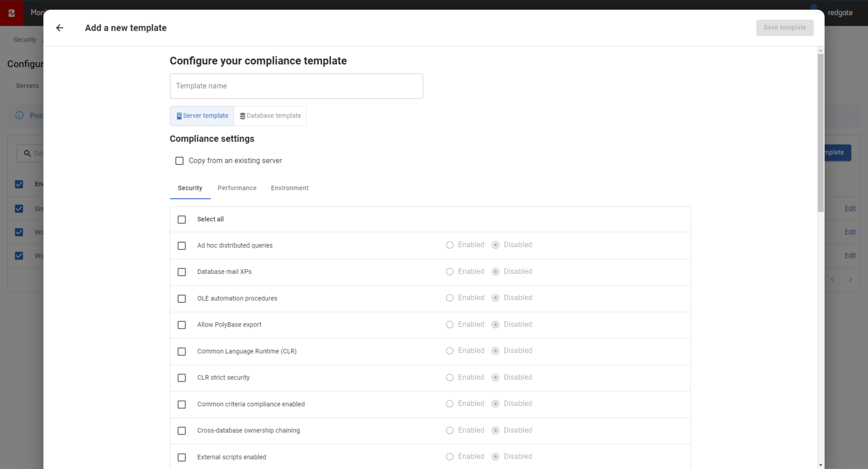Select Disabled for CLR strict security
Image resolution: width=868 pixels, height=469 pixels.
pos(495,377)
